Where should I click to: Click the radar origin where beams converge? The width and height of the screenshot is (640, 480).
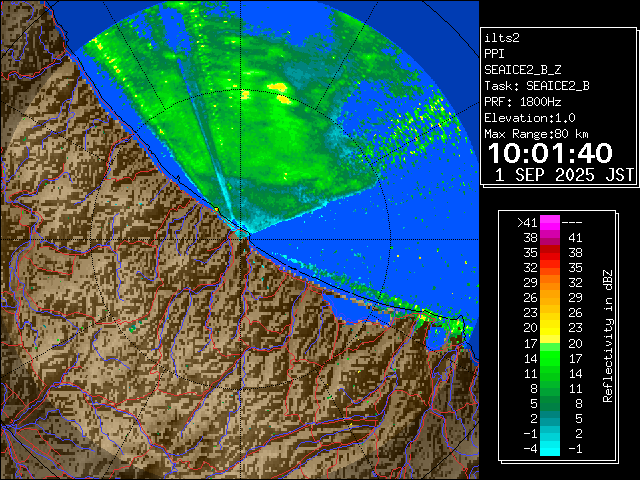[243, 231]
